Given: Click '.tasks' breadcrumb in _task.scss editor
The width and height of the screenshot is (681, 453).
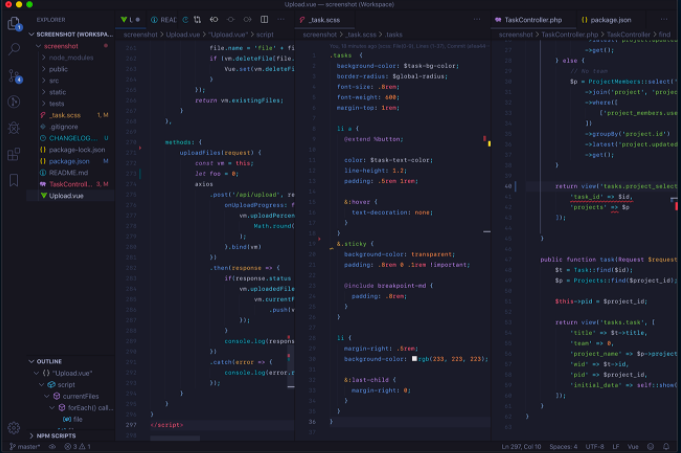Looking at the screenshot, I should 393,34.
